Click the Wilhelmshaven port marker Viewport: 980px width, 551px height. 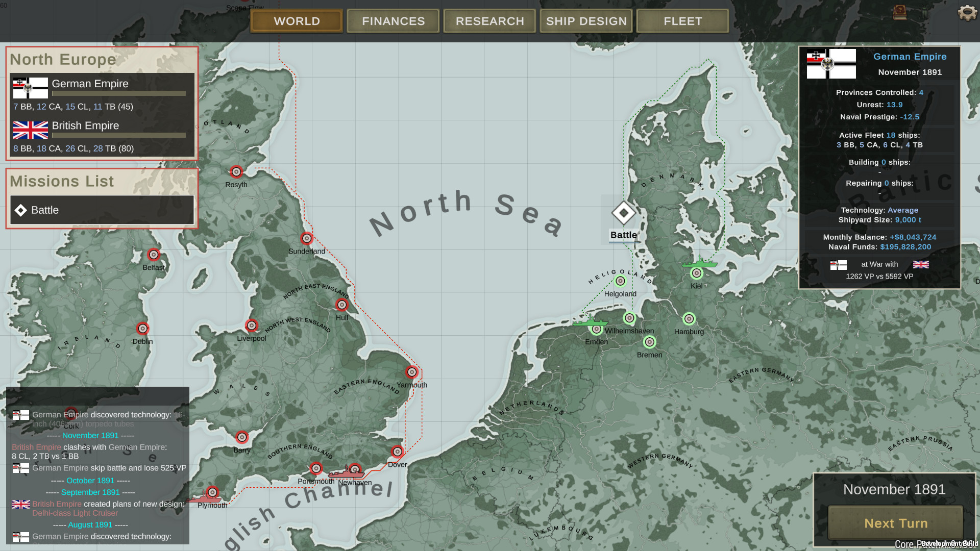tap(629, 318)
